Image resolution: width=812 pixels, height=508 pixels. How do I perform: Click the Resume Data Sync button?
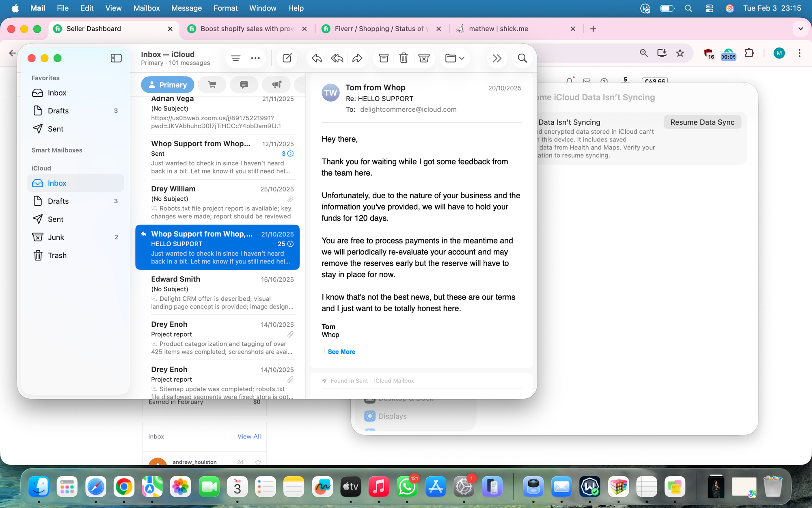[702, 122]
